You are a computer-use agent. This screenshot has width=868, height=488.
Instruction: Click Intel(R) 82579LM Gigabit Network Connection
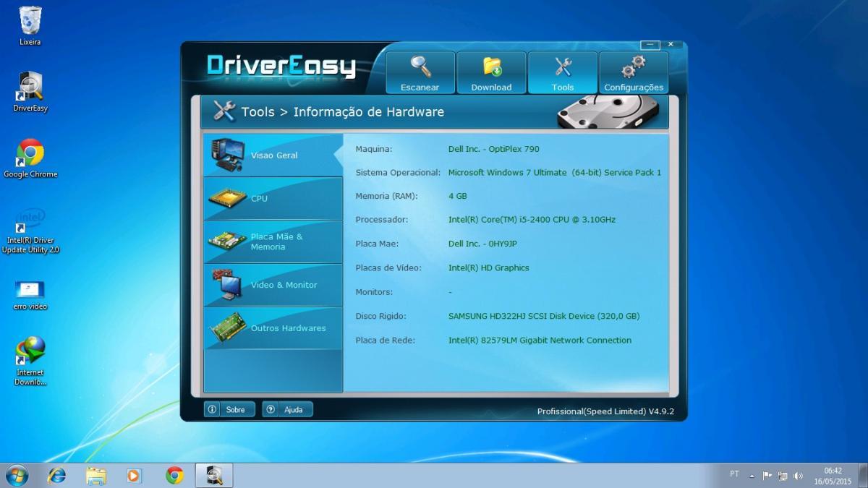(x=540, y=340)
